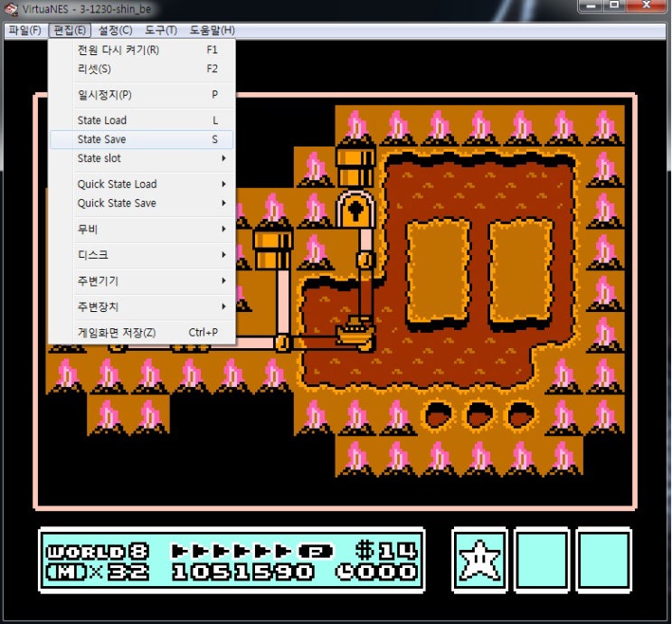Click the keyhole locked door on the map
Screen dimensions: 672x624
pyautogui.click(x=355, y=210)
